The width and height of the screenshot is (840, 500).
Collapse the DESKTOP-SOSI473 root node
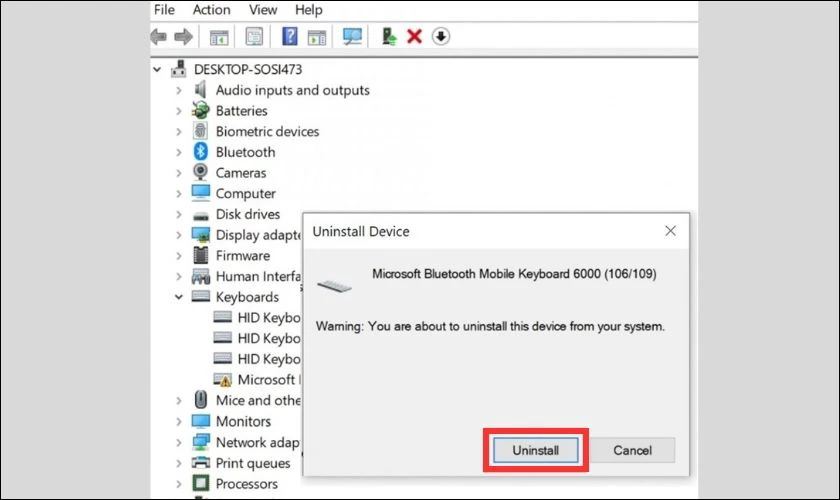[157, 69]
